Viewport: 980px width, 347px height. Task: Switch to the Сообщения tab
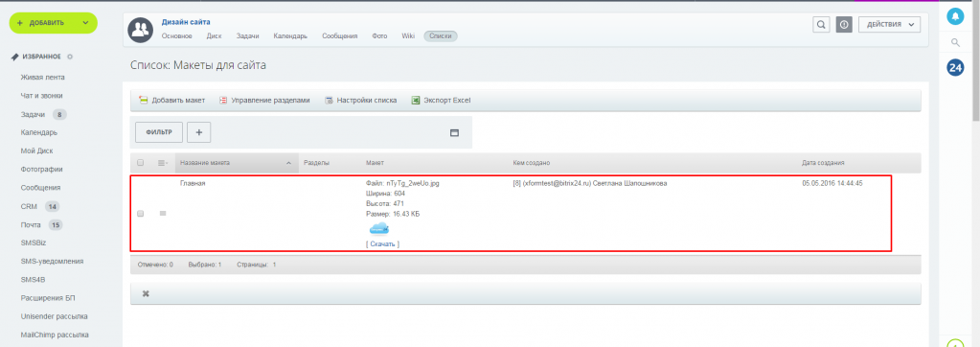tap(340, 36)
